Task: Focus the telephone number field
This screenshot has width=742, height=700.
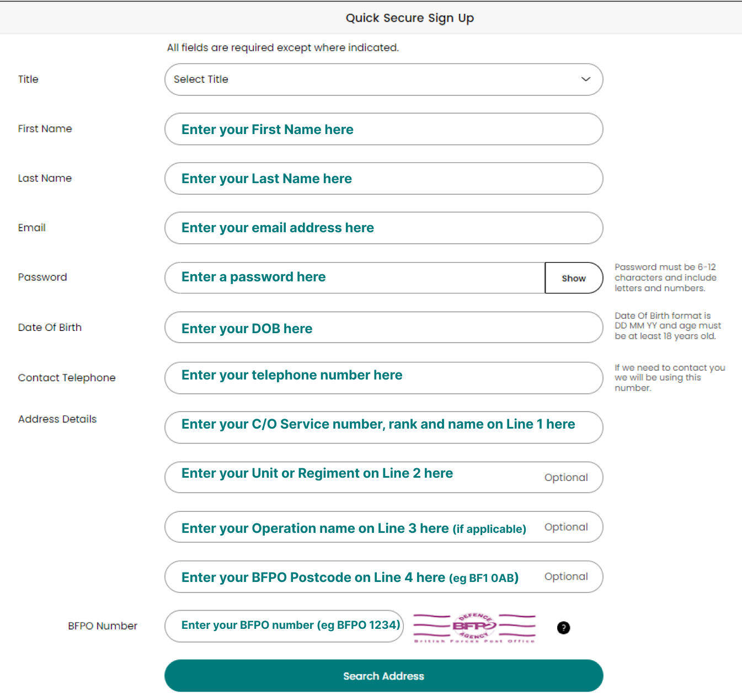Action: (383, 378)
